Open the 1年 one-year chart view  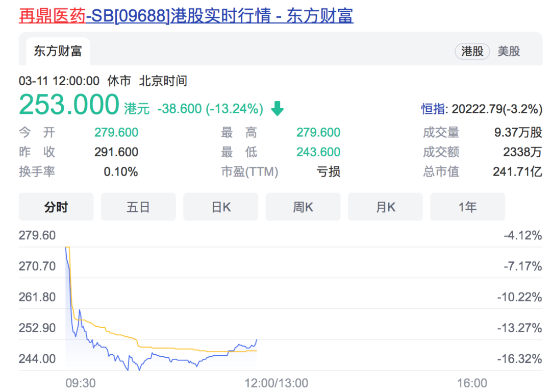point(467,207)
